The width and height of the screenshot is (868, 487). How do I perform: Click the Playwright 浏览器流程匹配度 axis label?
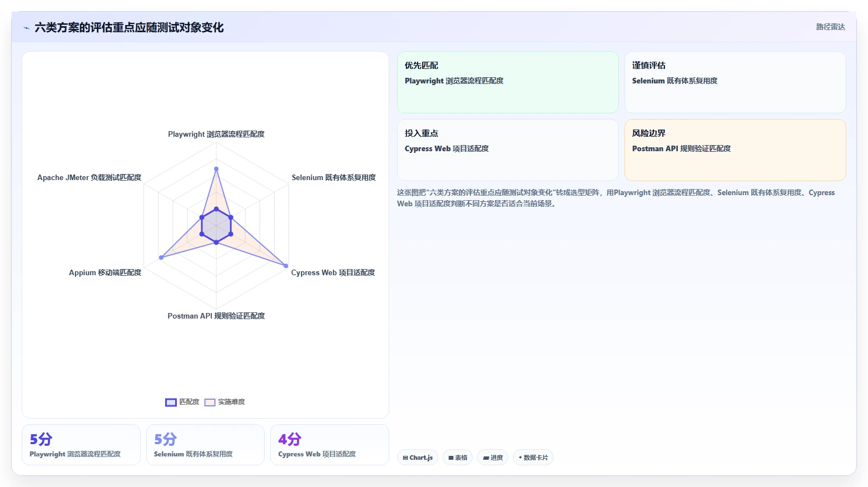pos(216,134)
